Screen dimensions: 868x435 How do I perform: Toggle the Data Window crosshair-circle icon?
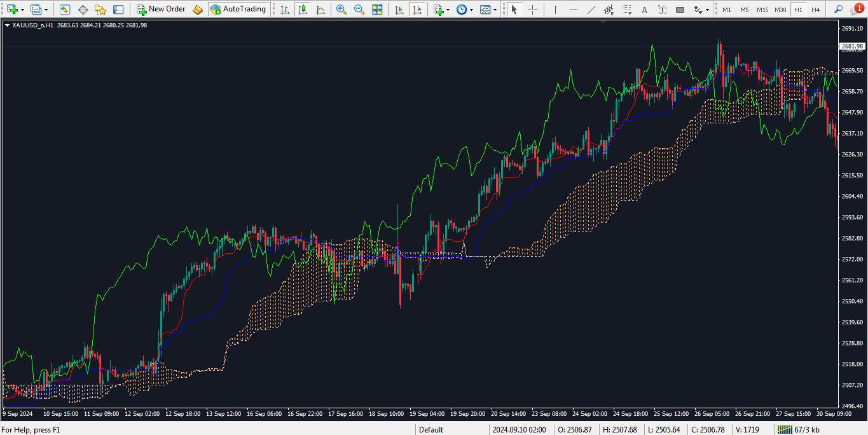(x=83, y=10)
